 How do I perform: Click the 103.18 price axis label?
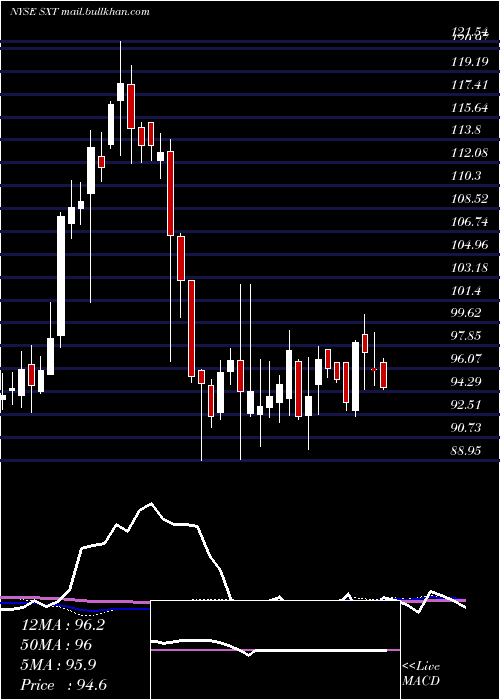469,268
